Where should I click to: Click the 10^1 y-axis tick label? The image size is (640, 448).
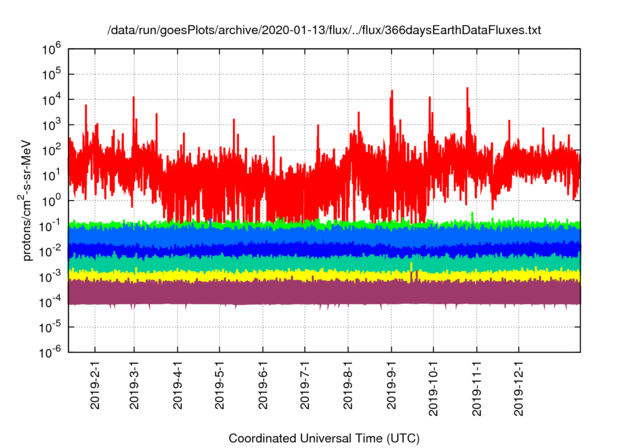pyautogui.click(x=51, y=176)
